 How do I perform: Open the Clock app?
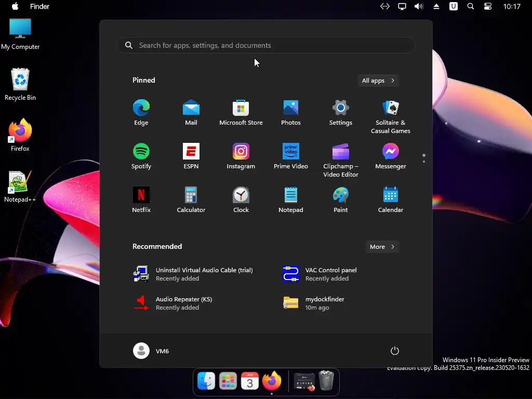coord(241,200)
